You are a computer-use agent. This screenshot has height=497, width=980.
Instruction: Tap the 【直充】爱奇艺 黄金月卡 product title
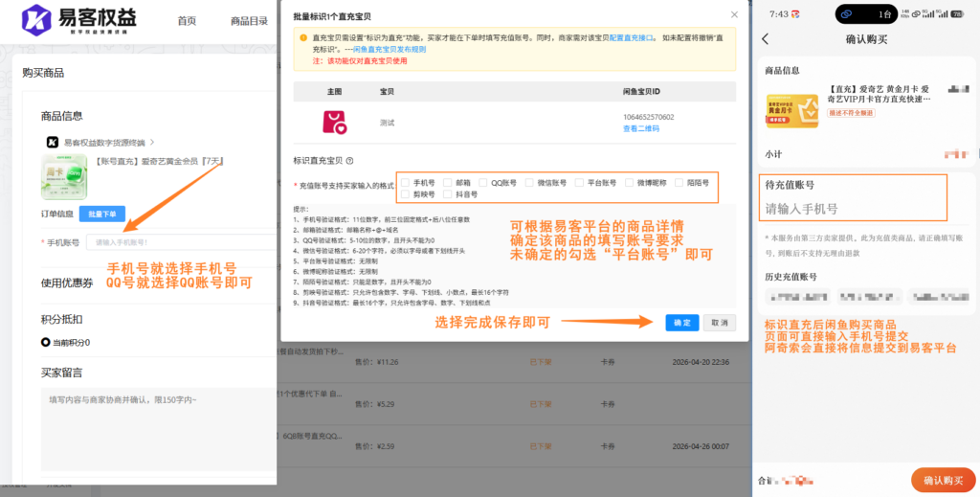pyautogui.click(x=880, y=94)
